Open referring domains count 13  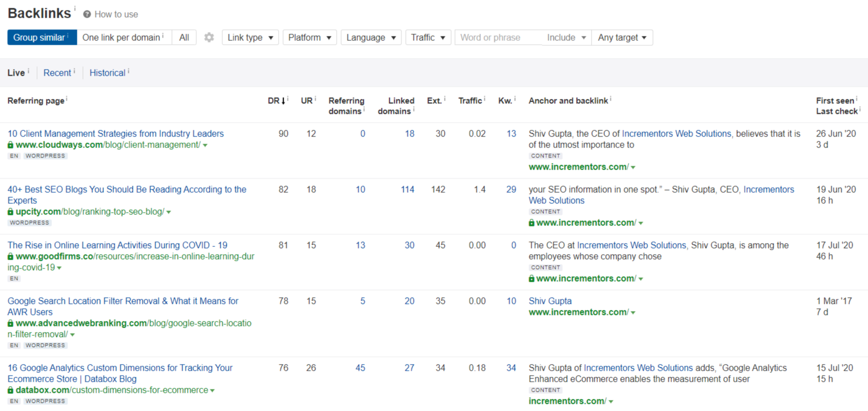[x=360, y=245]
